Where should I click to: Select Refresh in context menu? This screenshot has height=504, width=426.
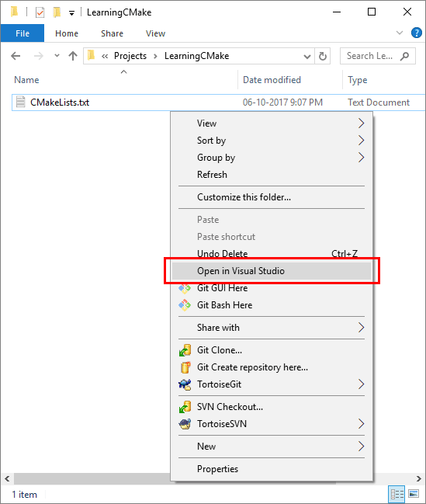pyautogui.click(x=272, y=175)
